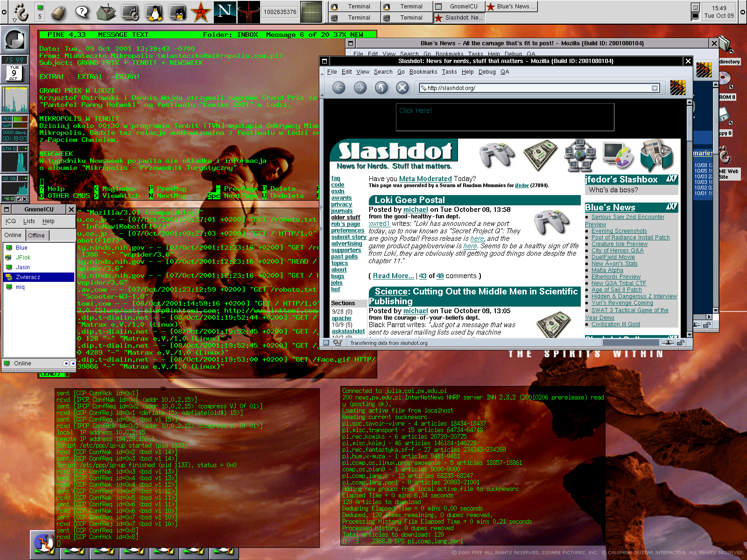Click the 15:49 clock applet in top panel

(x=719, y=12)
